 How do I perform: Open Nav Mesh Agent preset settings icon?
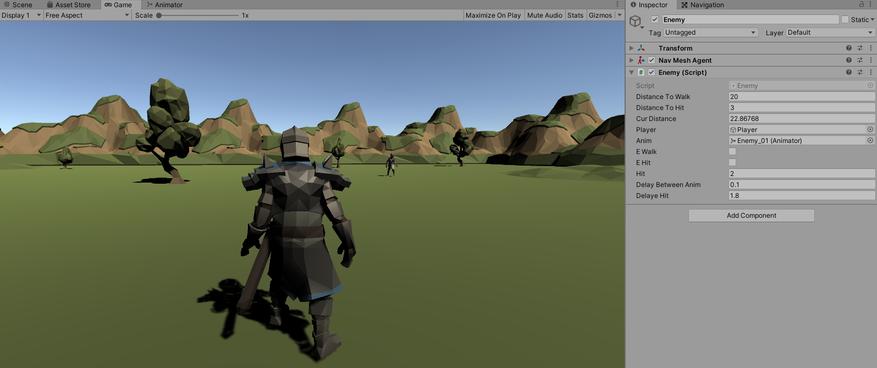click(x=860, y=60)
